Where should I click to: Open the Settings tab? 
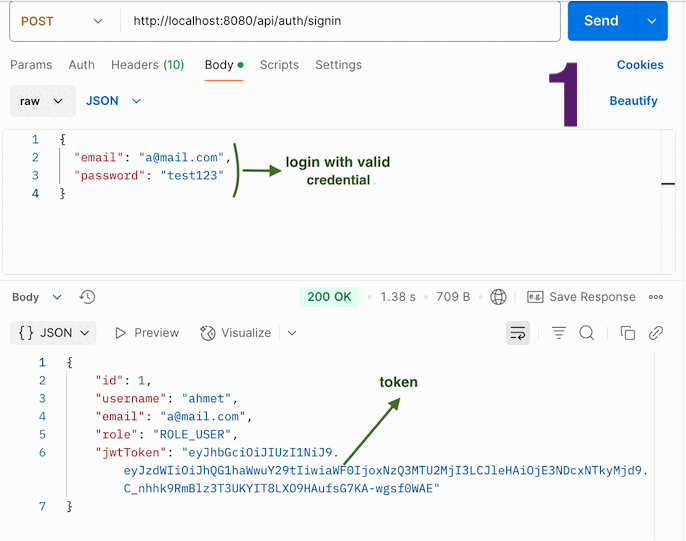click(339, 65)
